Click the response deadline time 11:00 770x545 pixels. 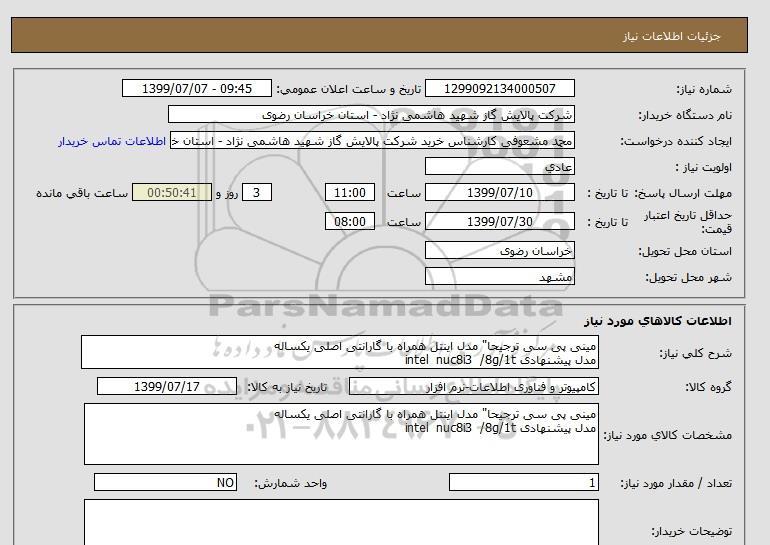click(x=351, y=193)
